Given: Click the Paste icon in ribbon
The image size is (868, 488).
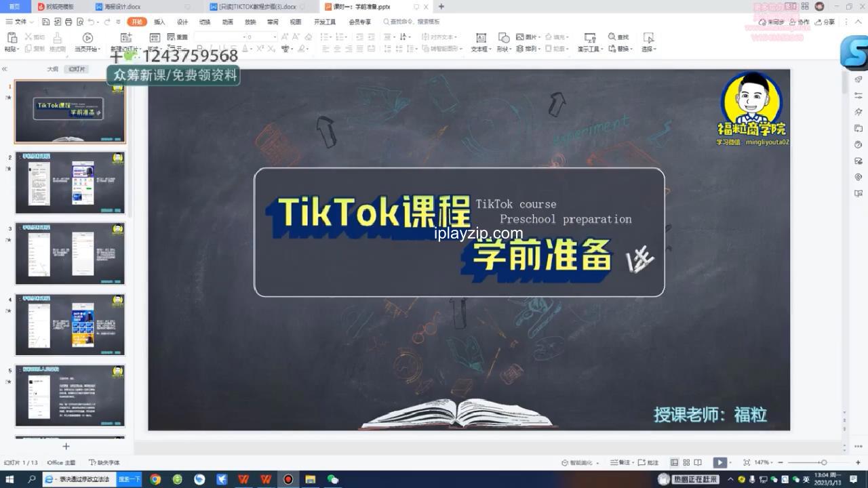Looking at the screenshot, I should pos(11,38).
